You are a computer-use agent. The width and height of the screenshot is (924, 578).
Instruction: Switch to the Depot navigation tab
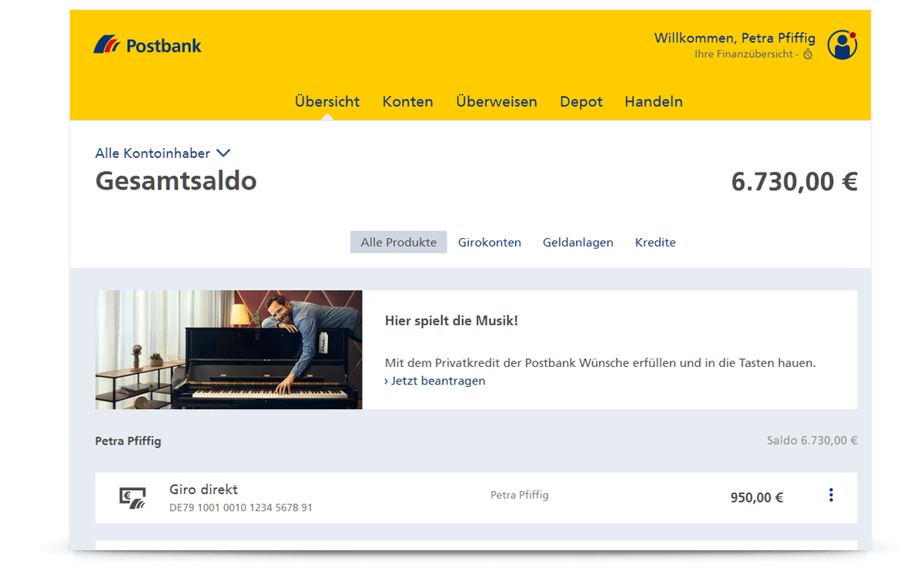click(x=581, y=102)
